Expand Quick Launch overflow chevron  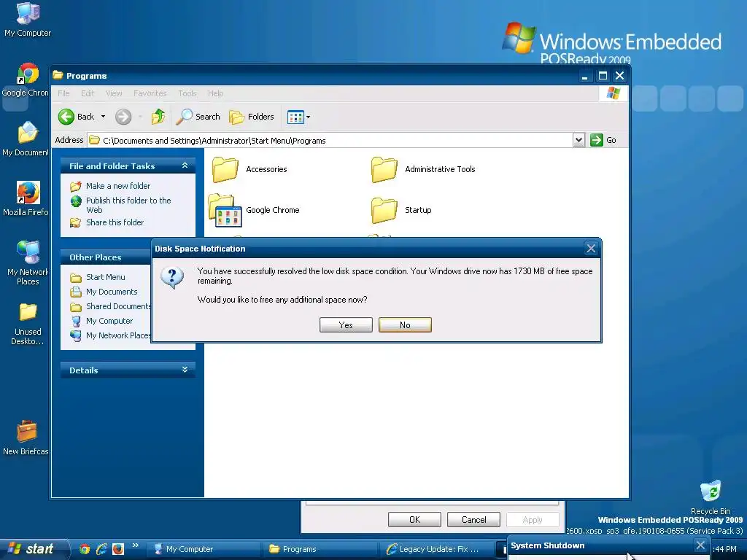[135, 545]
